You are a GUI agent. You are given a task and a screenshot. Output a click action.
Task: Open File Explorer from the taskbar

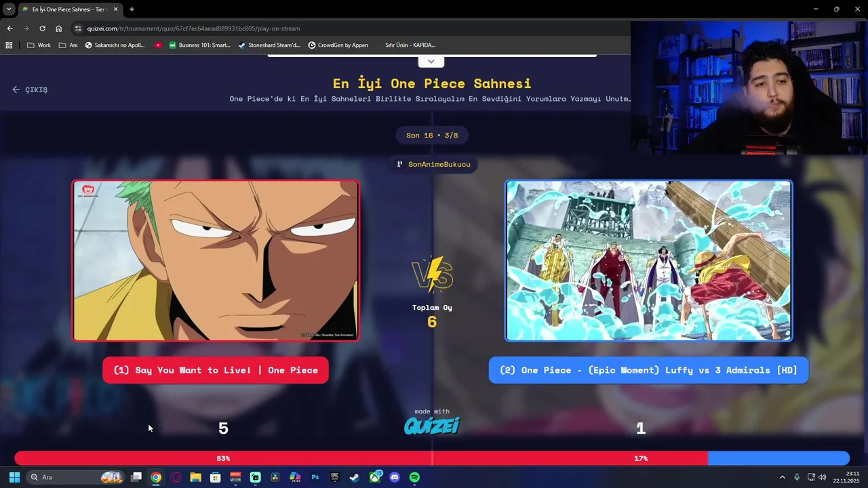(195, 477)
